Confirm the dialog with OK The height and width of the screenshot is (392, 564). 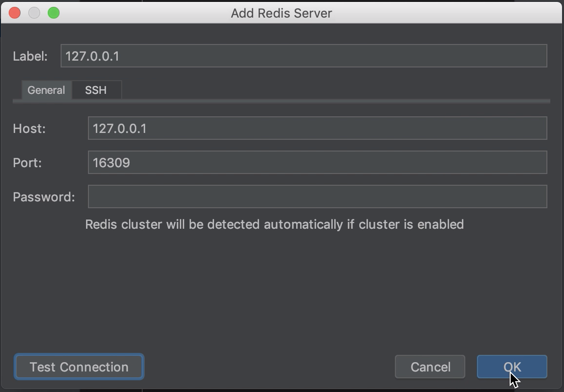coord(512,367)
